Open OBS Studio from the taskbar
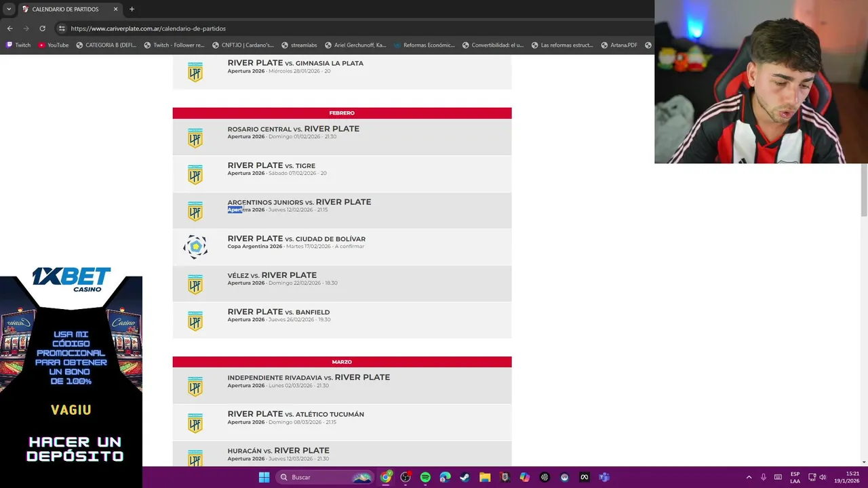Image resolution: width=868 pixels, height=488 pixels. [406, 477]
